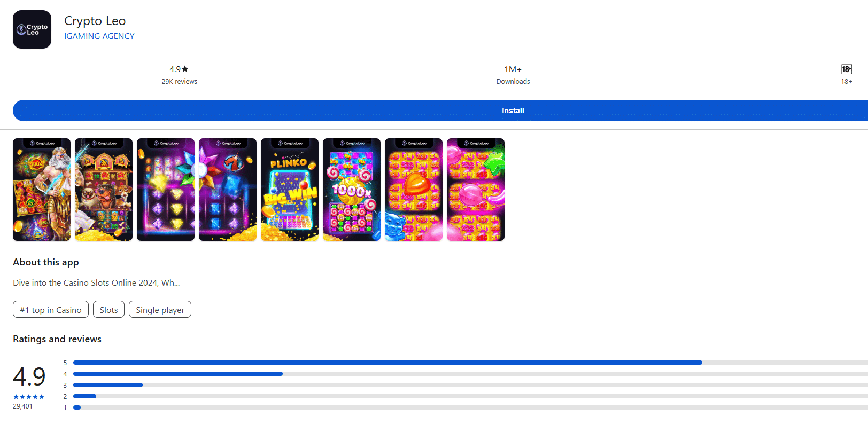Viewport: 868px width, 424px height.
Task: Click the Crypto Leo app icon
Action: (32, 29)
